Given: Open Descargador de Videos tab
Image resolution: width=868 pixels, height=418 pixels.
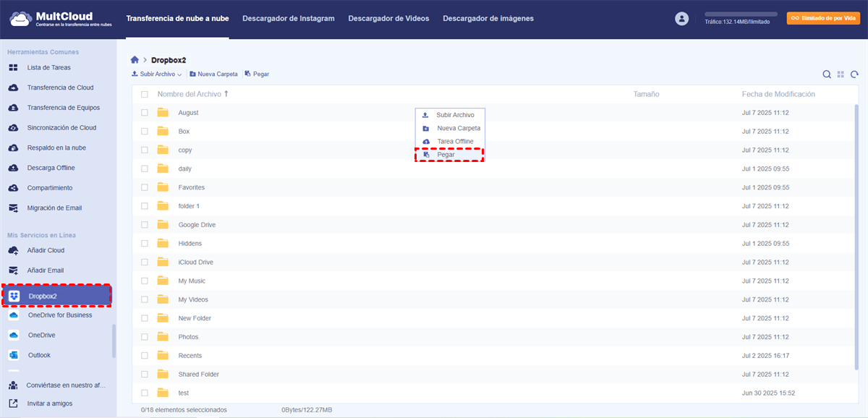Looking at the screenshot, I should click(388, 18).
